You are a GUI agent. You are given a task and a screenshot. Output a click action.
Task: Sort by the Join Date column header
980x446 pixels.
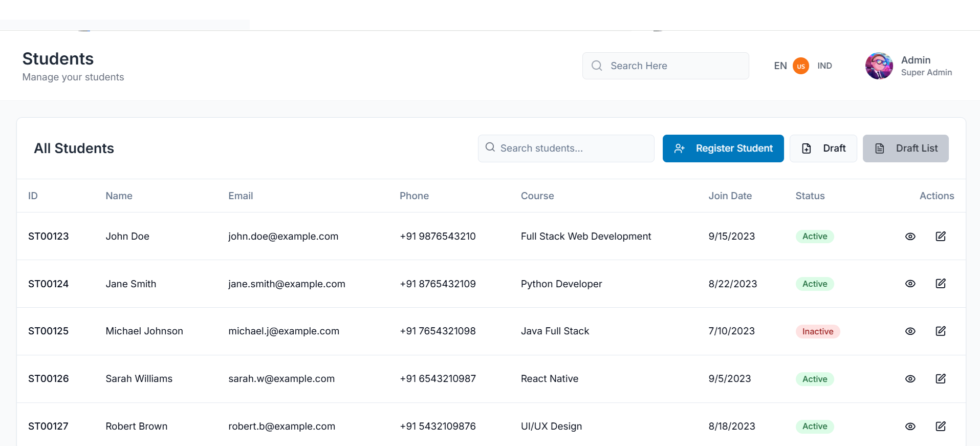(730, 196)
